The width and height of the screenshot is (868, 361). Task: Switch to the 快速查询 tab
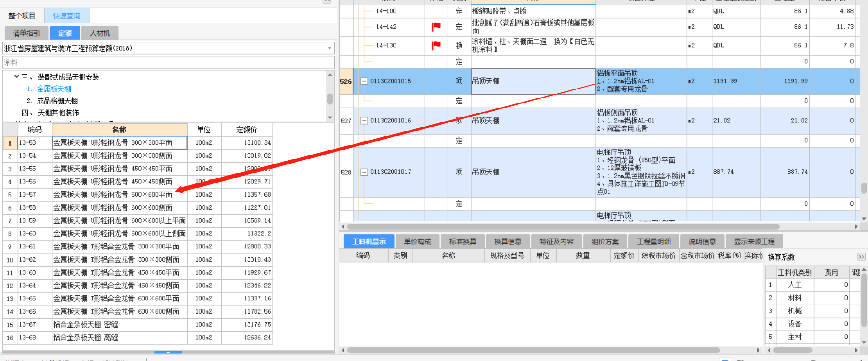pos(66,16)
